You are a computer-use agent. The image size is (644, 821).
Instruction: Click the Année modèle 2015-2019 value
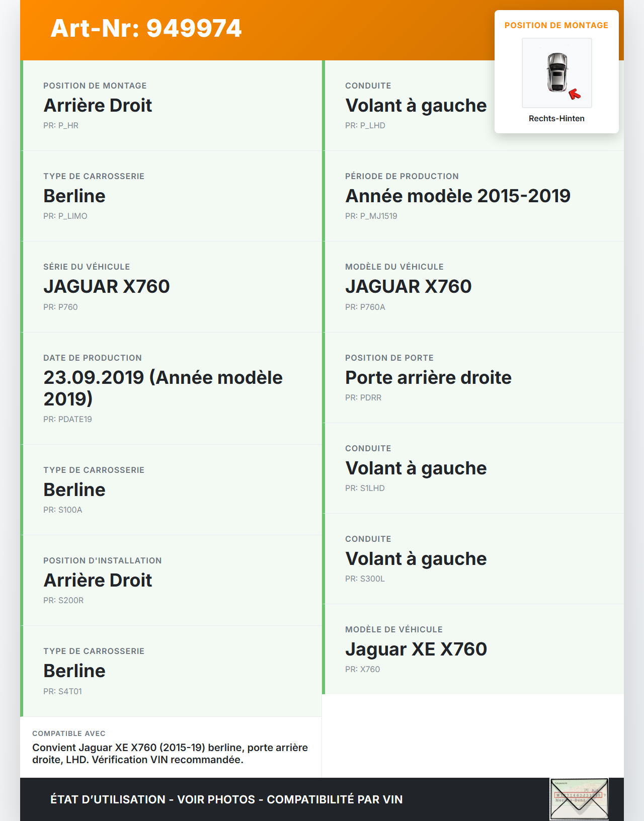457,196
